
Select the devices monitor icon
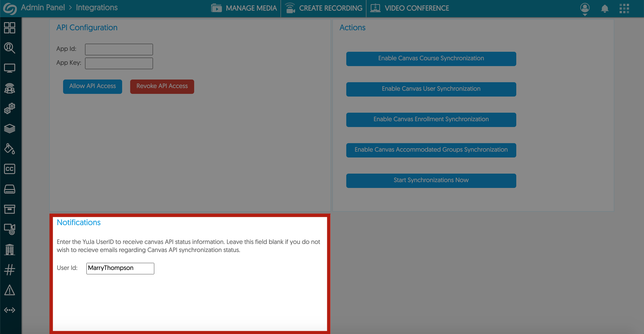[9, 68]
